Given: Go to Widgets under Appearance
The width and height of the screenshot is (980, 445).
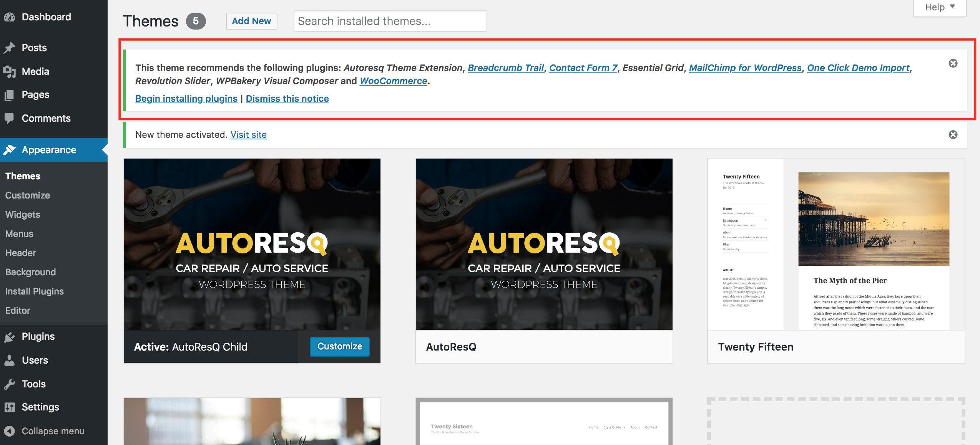Looking at the screenshot, I should point(23,215).
